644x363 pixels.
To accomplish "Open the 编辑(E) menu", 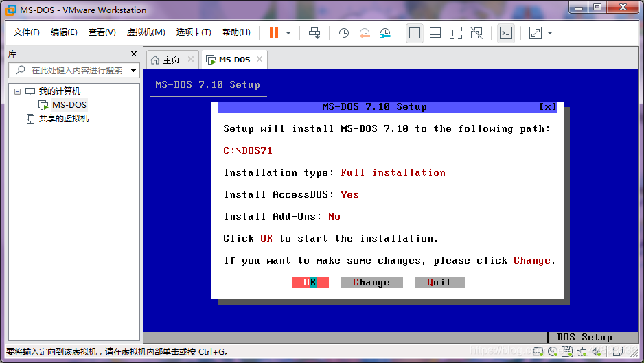I will coord(64,32).
